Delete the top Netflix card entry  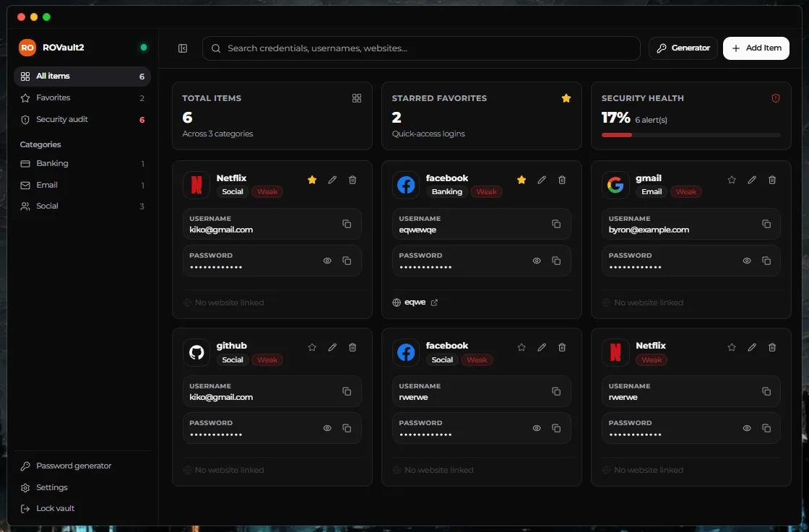[352, 180]
